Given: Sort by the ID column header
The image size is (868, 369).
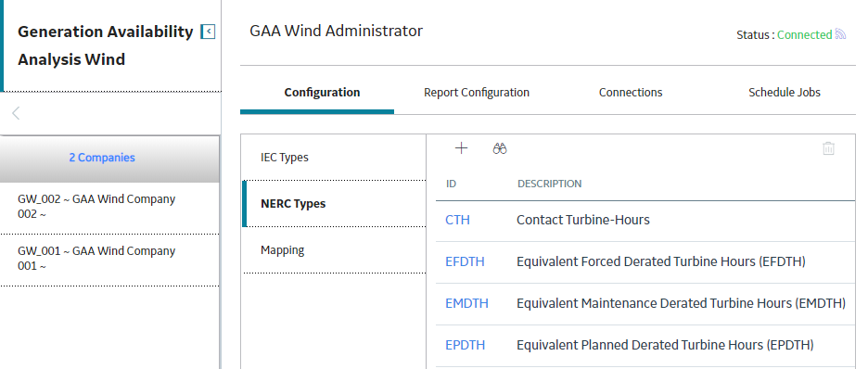Looking at the screenshot, I should pos(451,184).
